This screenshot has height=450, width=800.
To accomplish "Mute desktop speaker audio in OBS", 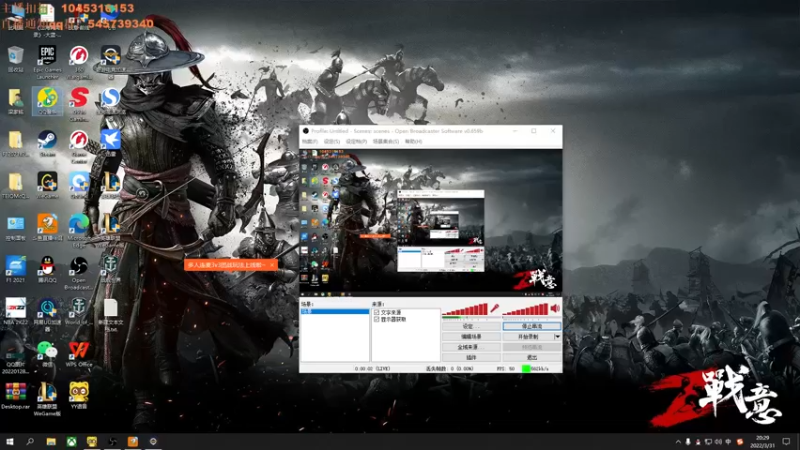I will point(555,308).
